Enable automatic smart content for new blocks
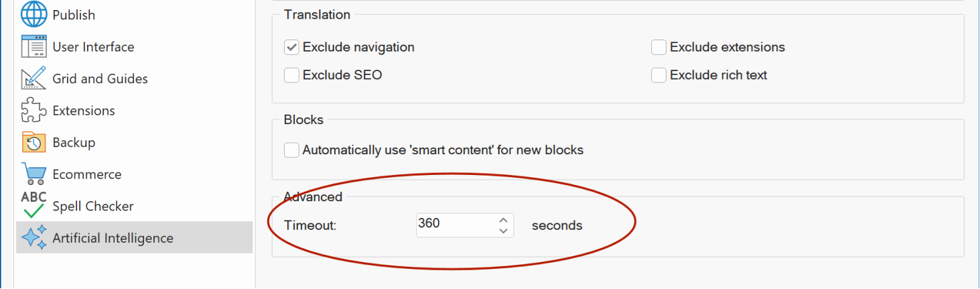Viewport: 980px width, 289px height. tap(291, 150)
